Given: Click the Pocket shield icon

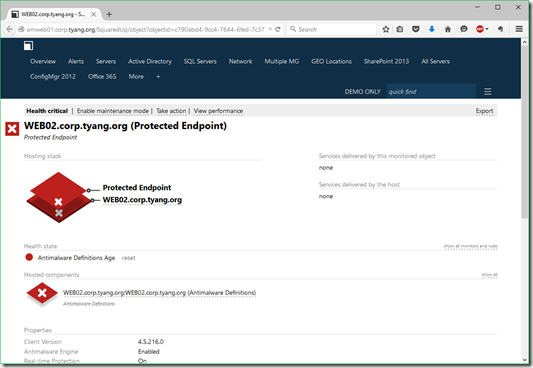Looking at the screenshot, I should 415,29.
